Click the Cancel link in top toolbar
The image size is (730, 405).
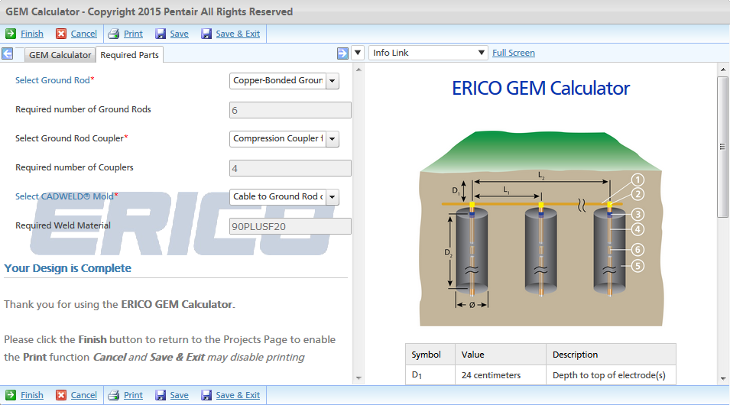(x=84, y=34)
